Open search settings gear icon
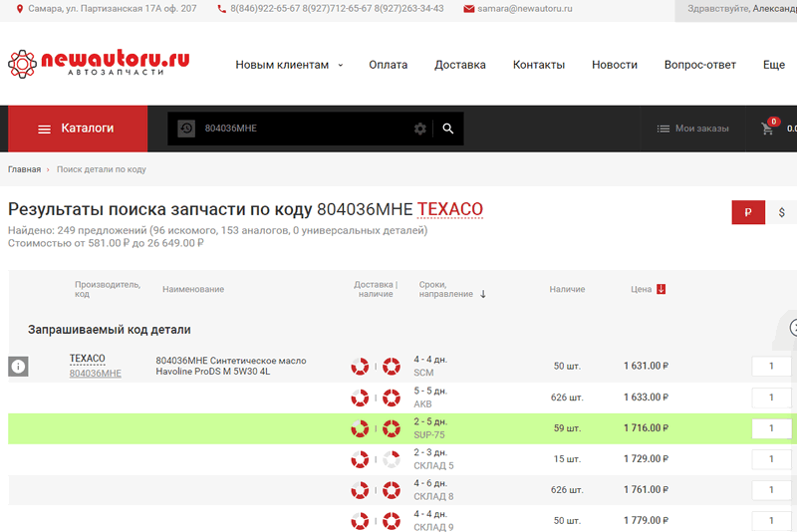This screenshot has width=797, height=532. pyautogui.click(x=419, y=130)
